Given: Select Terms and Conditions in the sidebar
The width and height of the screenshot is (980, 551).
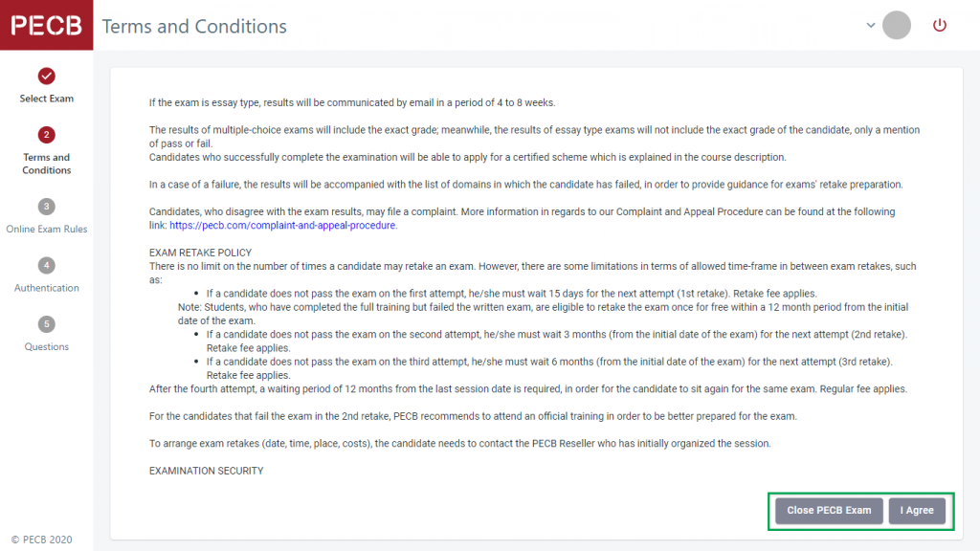Looking at the screenshot, I should point(47,164).
